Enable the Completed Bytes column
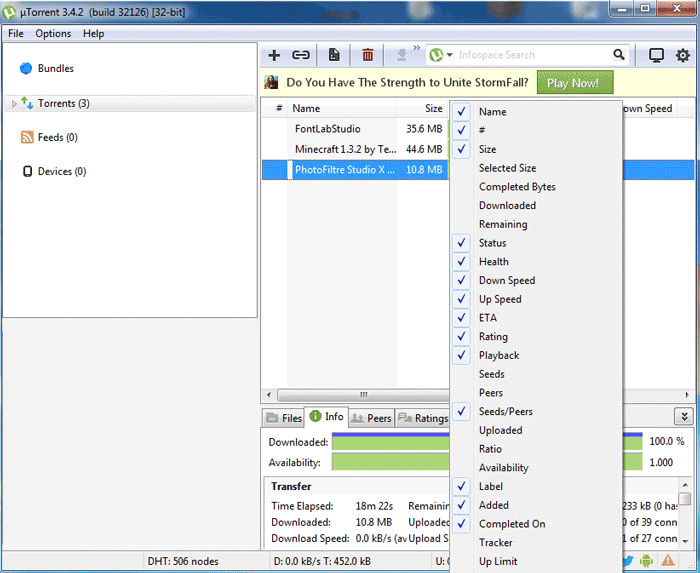The image size is (700, 573). tap(536, 187)
